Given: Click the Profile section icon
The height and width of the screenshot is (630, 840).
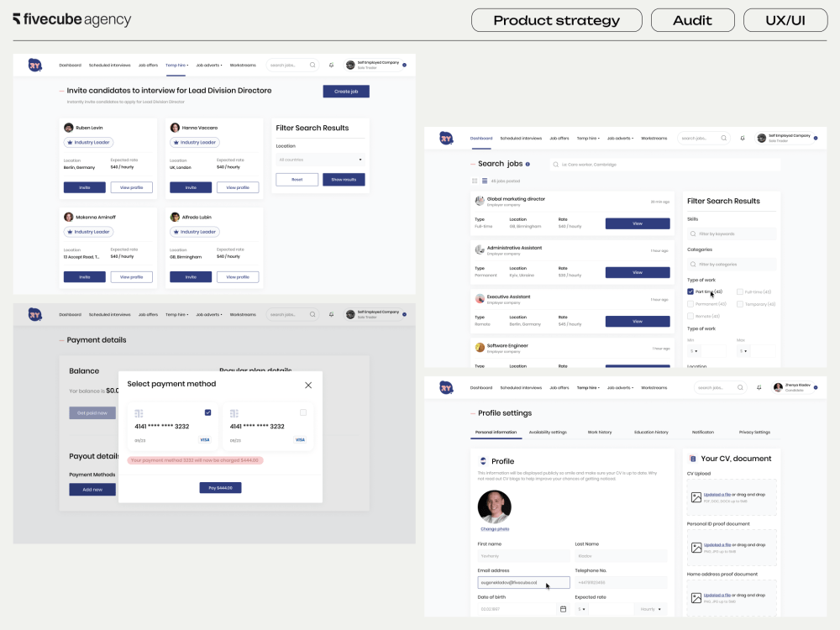Looking at the screenshot, I should click(483, 460).
